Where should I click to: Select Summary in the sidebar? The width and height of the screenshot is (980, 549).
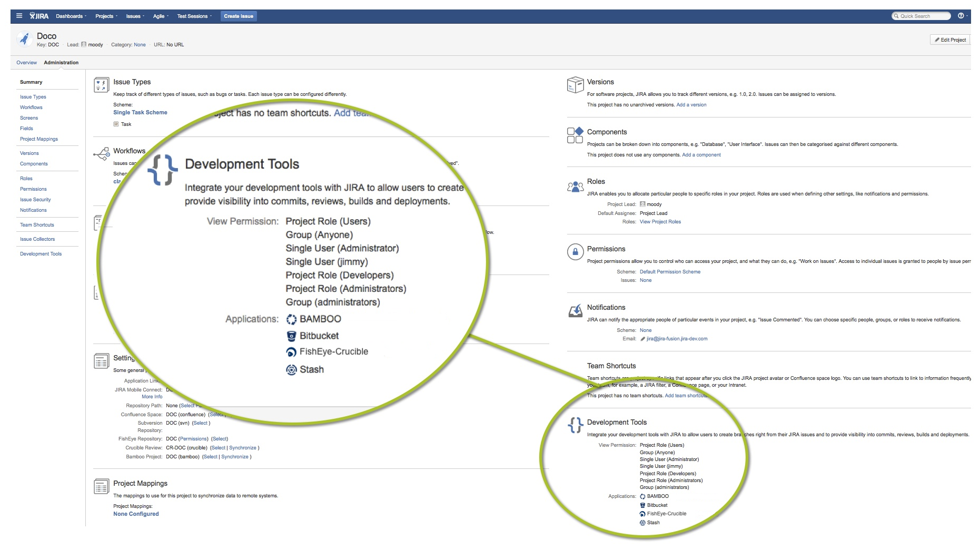click(31, 82)
